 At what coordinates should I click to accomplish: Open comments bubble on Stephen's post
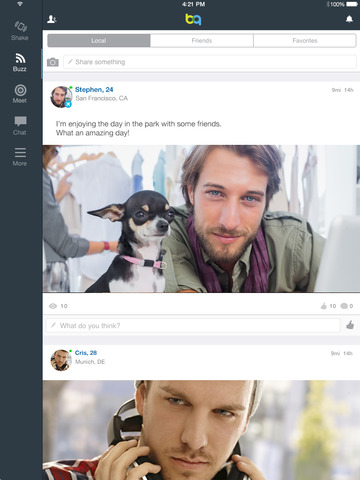pyautogui.click(x=347, y=306)
